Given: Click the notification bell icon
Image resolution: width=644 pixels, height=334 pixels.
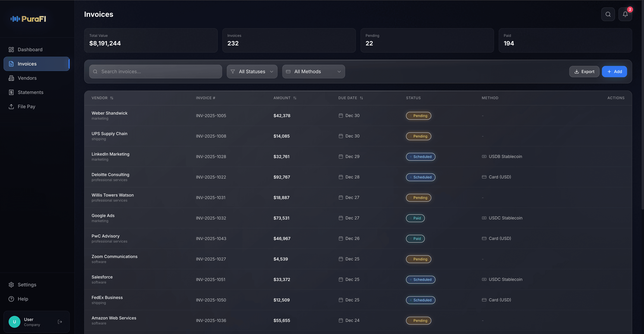Looking at the screenshot, I should [625, 14].
